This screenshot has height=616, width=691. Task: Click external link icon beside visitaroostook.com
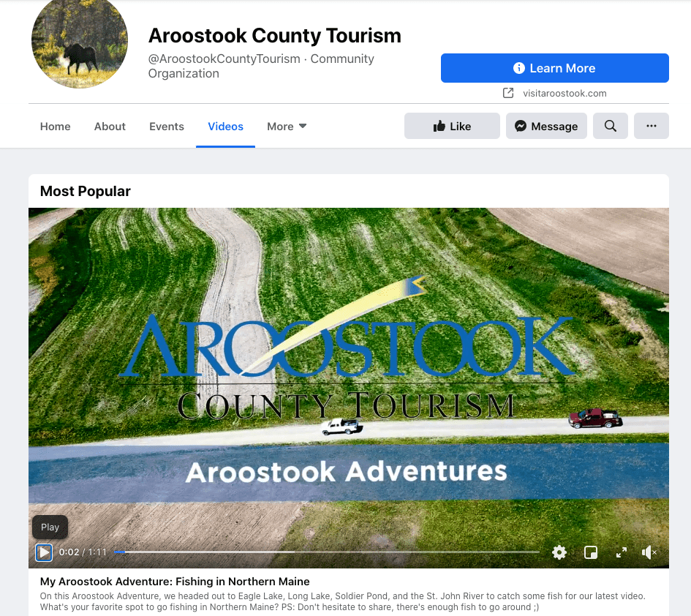tap(508, 93)
